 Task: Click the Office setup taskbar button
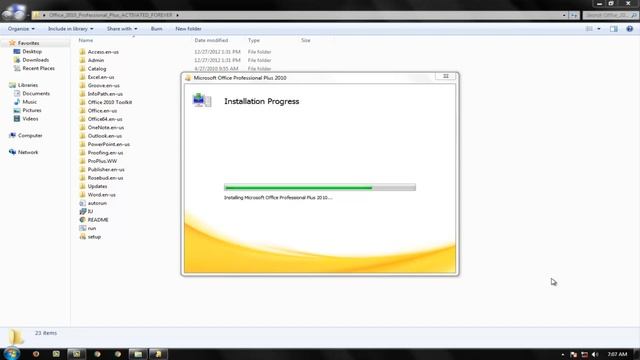point(158,354)
